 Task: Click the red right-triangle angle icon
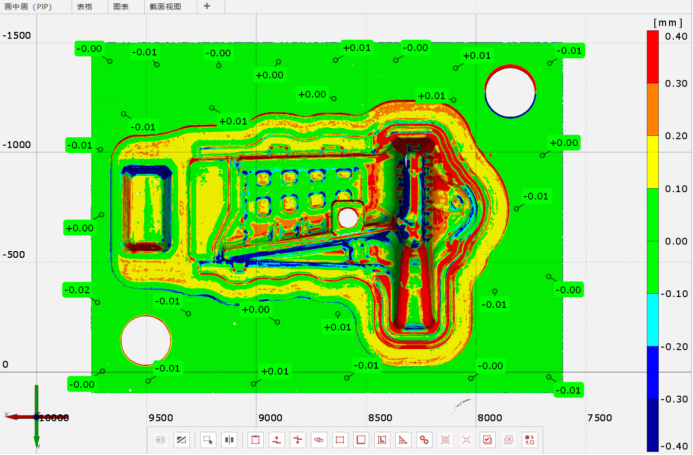point(403,439)
